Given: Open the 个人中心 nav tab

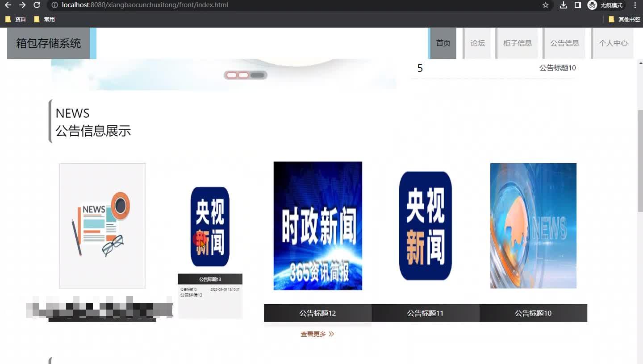Looking at the screenshot, I should click(x=613, y=43).
